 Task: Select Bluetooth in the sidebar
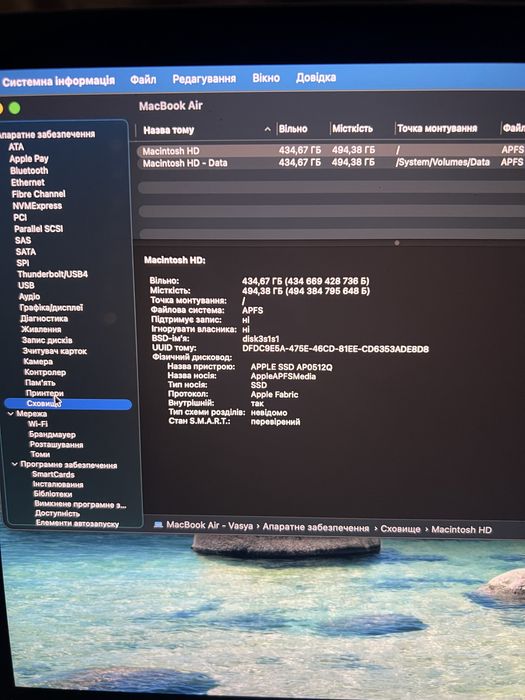[x=29, y=171]
